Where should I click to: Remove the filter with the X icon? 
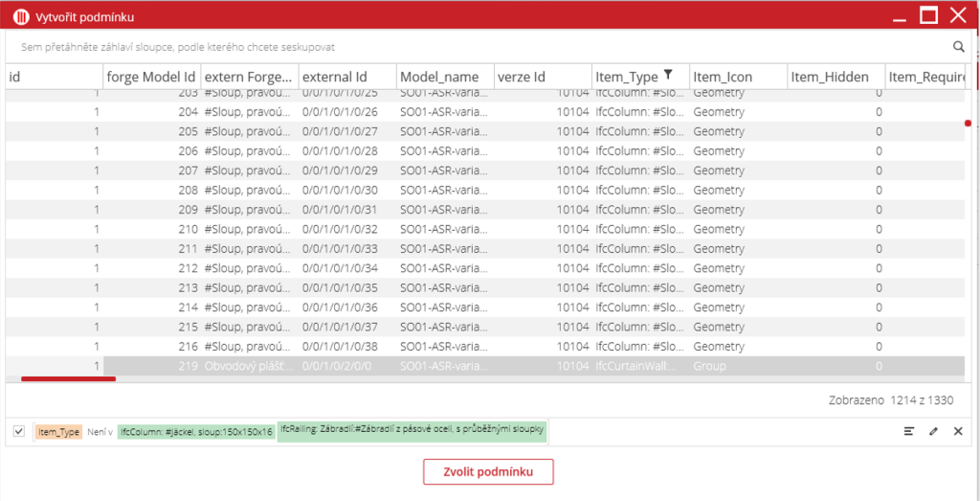958,432
